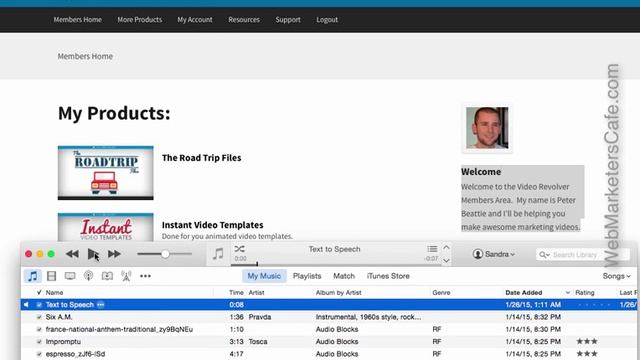640x360 pixels.
Task: Select the france-national-anthem-traditional song row
Action: (x=329, y=329)
